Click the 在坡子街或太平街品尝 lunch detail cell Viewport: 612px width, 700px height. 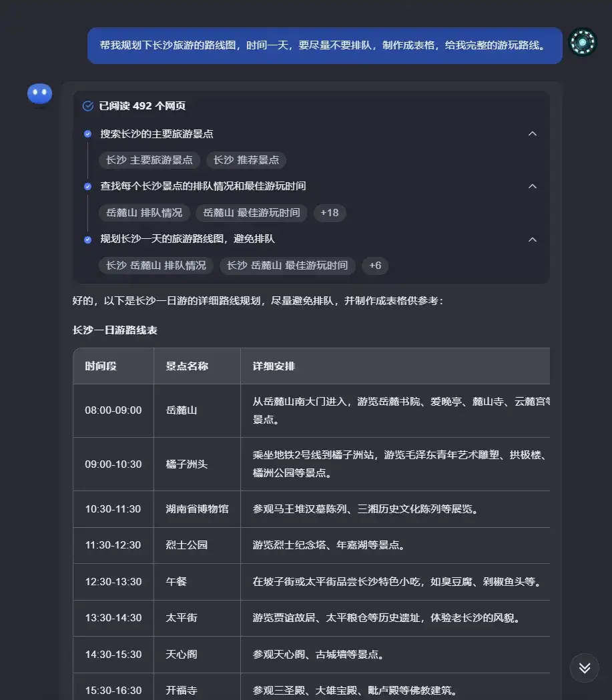pos(395,582)
